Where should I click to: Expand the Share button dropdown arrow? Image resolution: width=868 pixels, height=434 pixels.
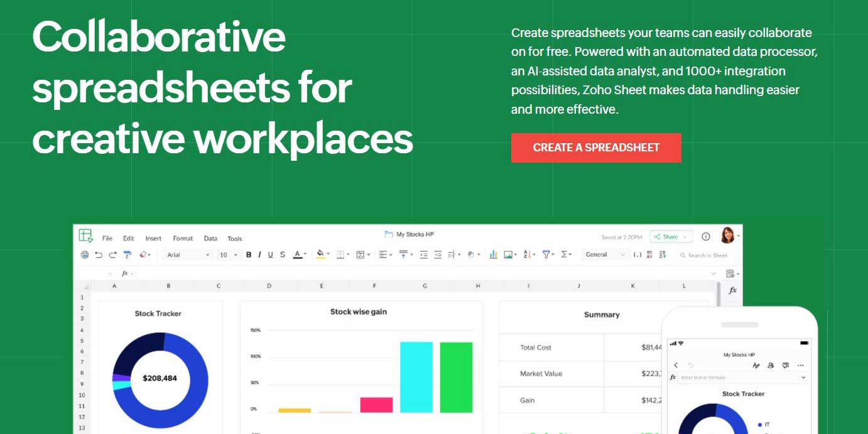pyautogui.click(x=686, y=237)
